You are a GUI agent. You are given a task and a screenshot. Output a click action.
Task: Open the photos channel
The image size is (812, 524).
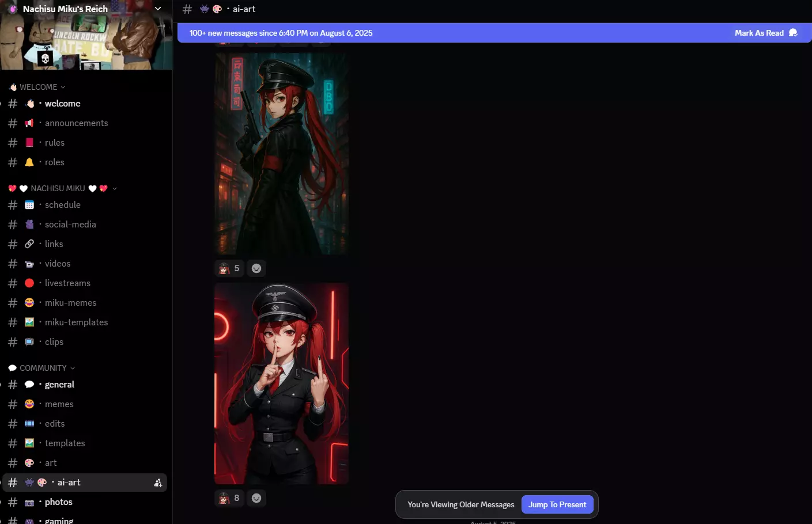tap(85, 502)
